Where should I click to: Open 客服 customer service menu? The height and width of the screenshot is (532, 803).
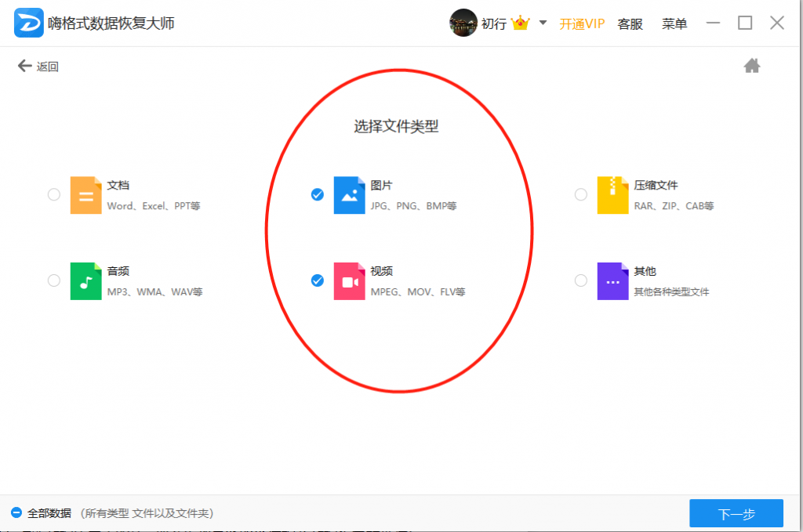[630, 24]
